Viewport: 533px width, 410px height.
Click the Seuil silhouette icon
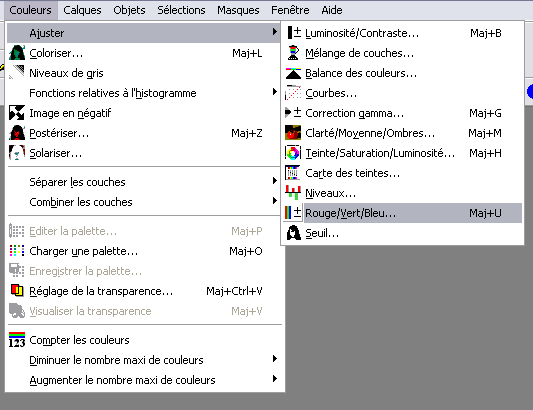pyautogui.click(x=293, y=233)
